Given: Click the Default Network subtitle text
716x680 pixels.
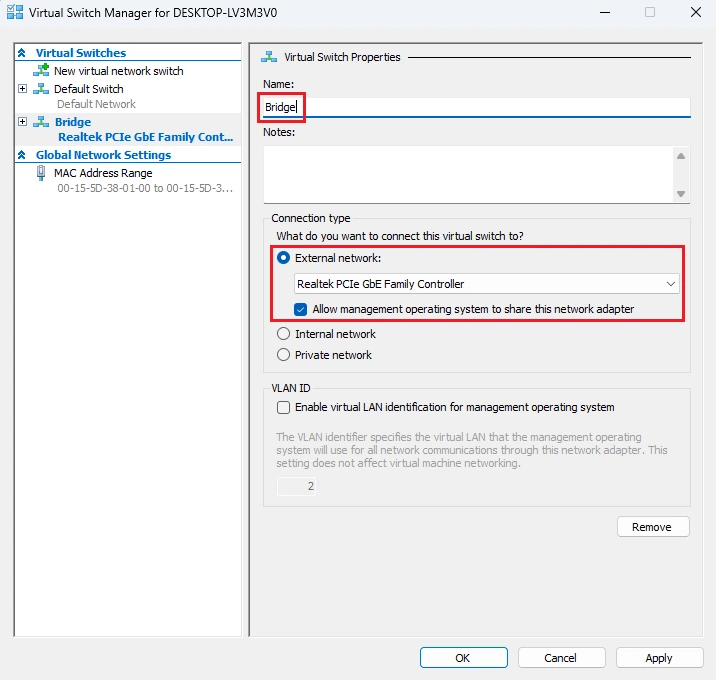Looking at the screenshot, I should point(96,104).
